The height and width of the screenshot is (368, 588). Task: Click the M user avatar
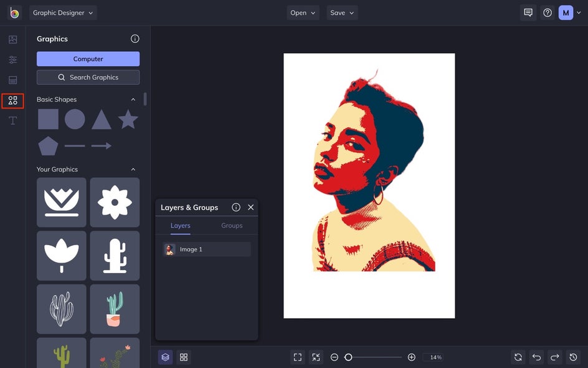[x=566, y=12]
